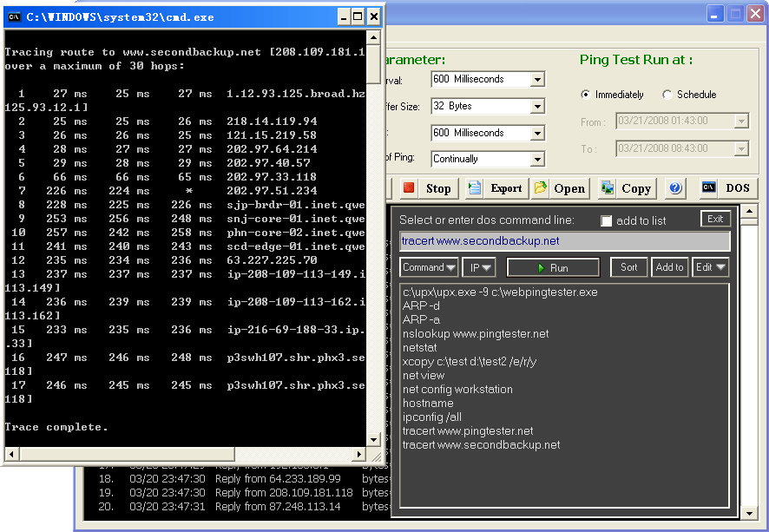The image size is (769, 532).
Task: Click the Run button
Action: point(553,267)
